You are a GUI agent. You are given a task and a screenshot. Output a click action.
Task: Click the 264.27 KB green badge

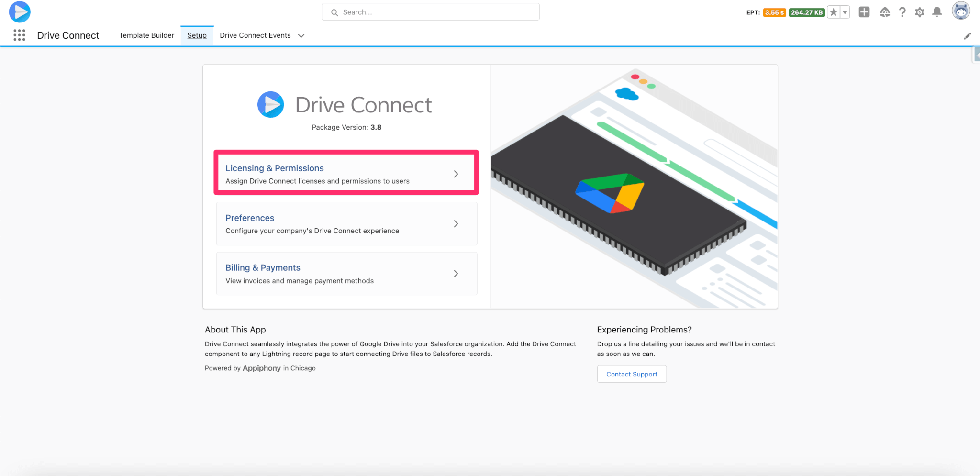806,12
